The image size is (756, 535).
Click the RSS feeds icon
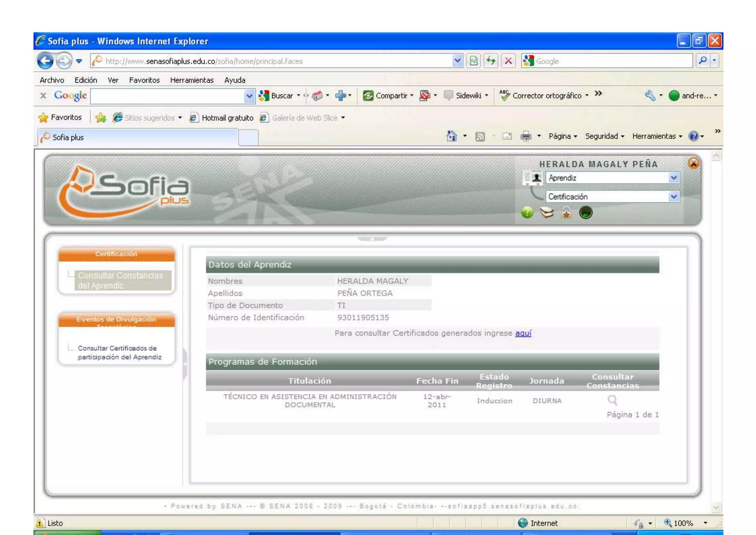[480, 137]
